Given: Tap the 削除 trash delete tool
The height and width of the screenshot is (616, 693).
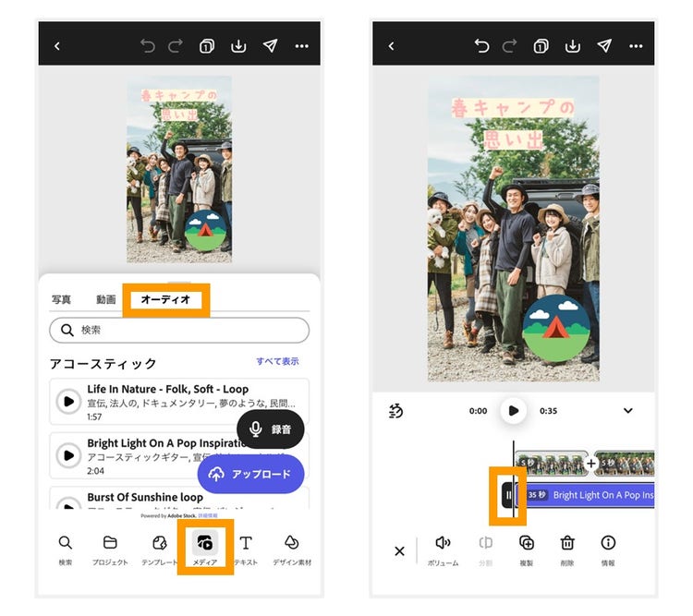Looking at the screenshot, I should point(567,550).
